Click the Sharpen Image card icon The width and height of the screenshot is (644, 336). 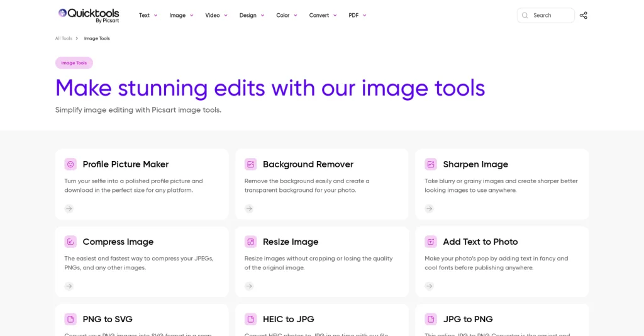pyautogui.click(x=430, y=164)
